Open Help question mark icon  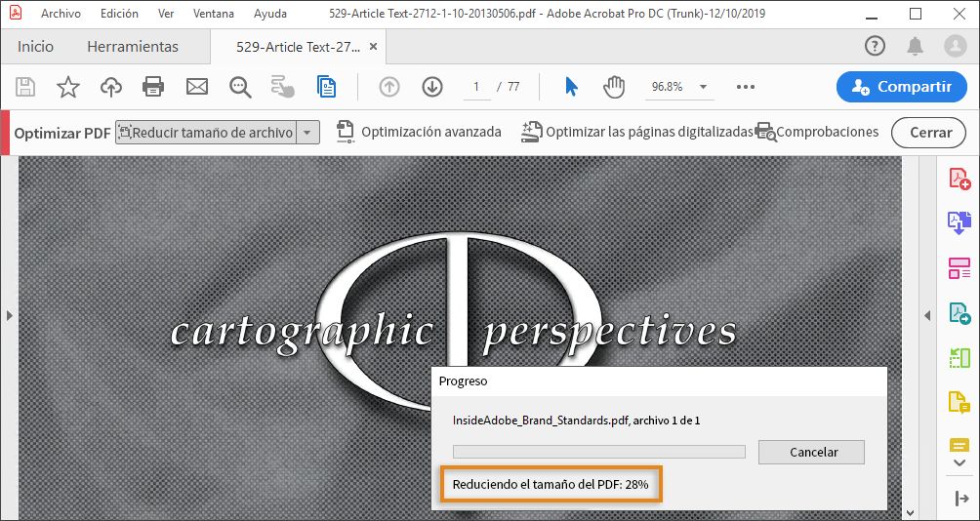pos(875,46)
